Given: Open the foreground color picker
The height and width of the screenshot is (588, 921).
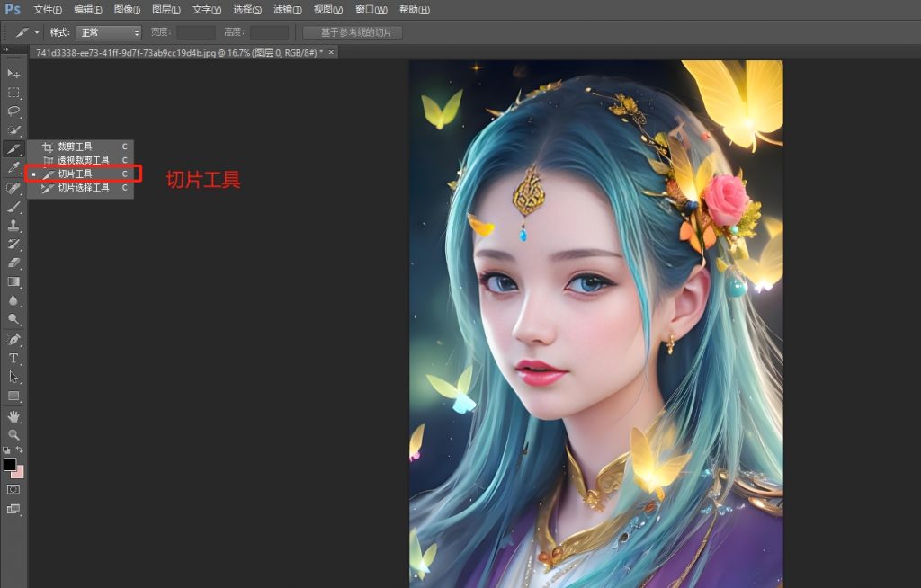Looking at the screenshot, I should click(x=9, y=464).
